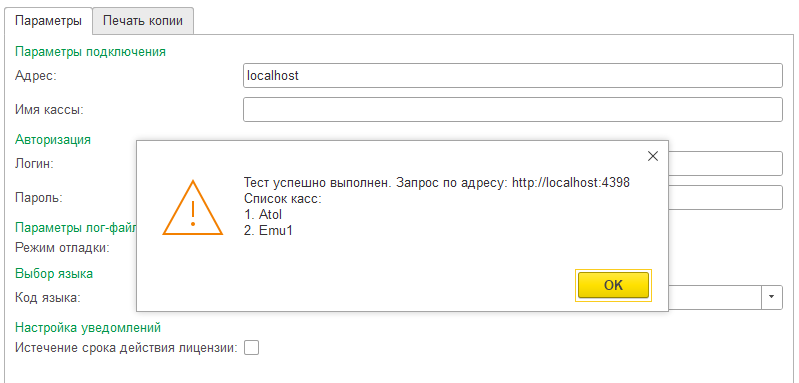Image resolution: width=799 pixels, height=383 pixels.
Task: Click the Авторизация section heading
Action: (x=53, y=140)
